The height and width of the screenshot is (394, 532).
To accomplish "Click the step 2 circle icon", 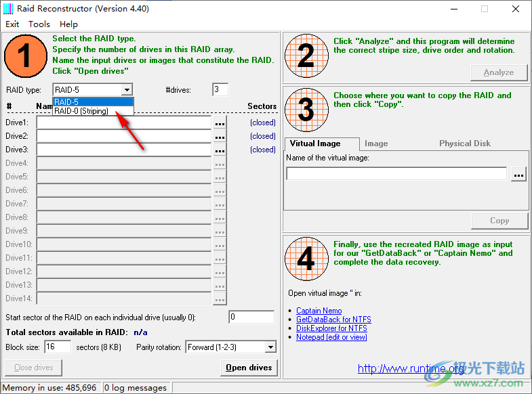I will 307,56.
